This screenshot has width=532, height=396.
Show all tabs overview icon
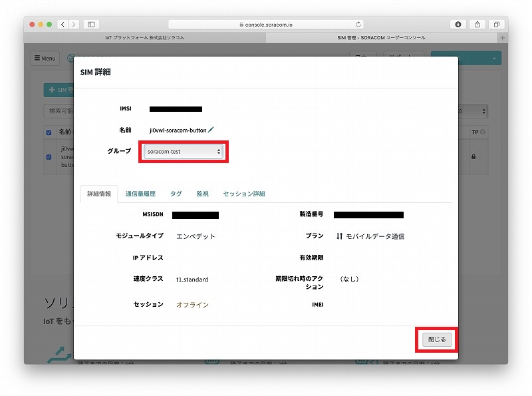click(495, 24)
